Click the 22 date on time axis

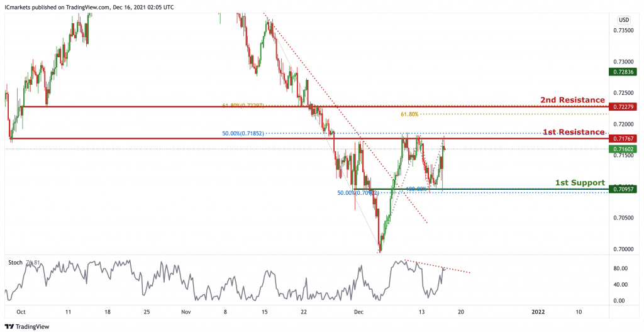304,312
